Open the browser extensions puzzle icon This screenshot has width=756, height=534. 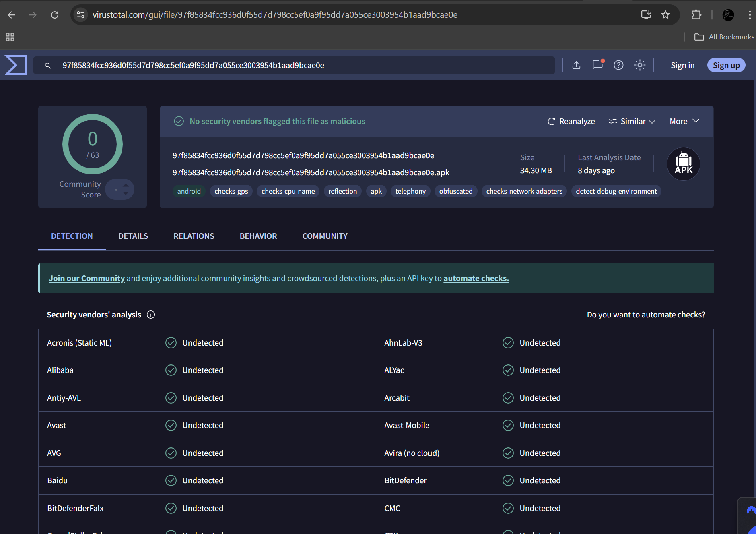(696, 15)
